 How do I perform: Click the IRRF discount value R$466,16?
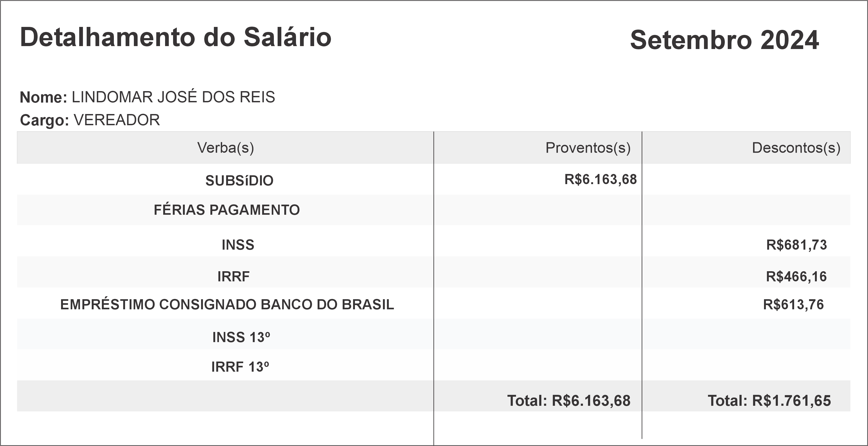pos(796,277)
